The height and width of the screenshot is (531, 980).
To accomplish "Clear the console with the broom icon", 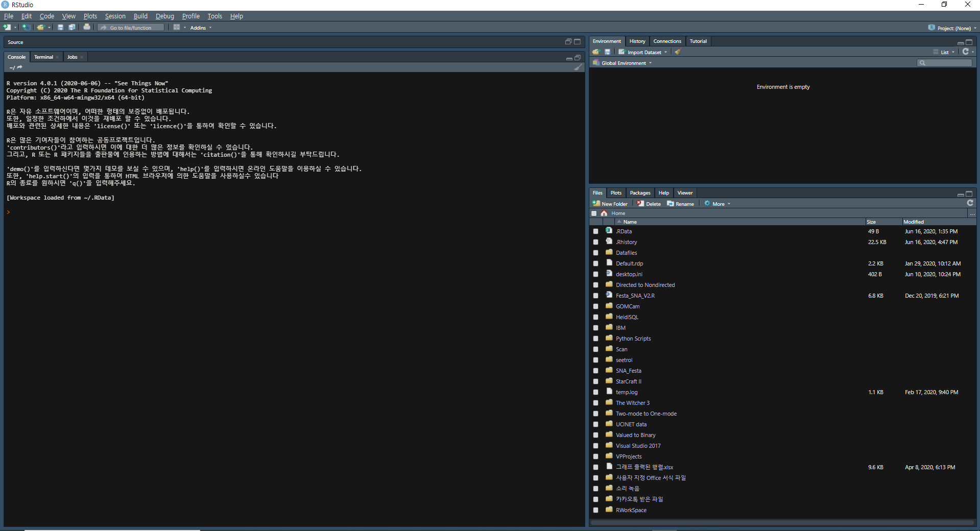I will click(x=578, y=67).
